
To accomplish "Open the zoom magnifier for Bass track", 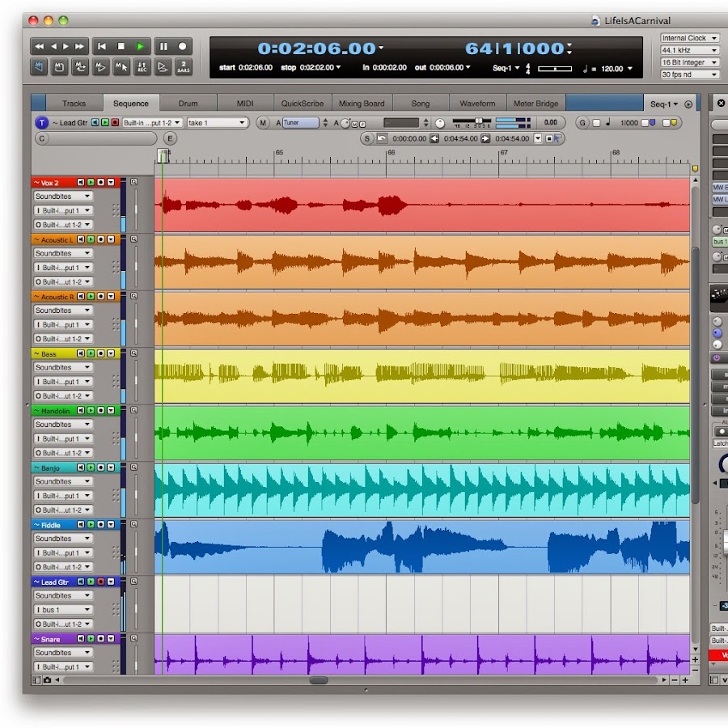I will point(133,353).
